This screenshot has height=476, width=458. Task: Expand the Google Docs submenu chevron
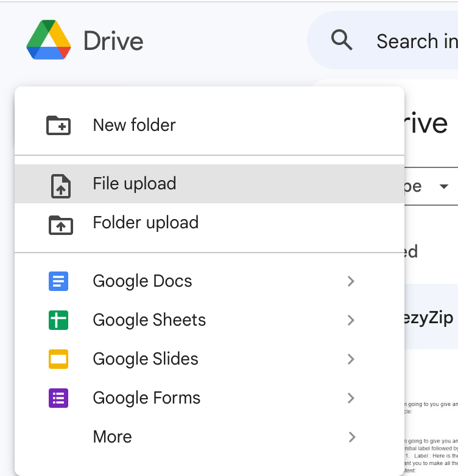point(351,281)
